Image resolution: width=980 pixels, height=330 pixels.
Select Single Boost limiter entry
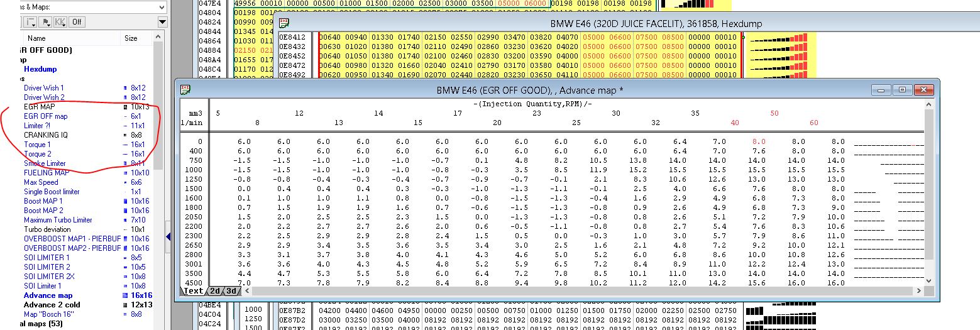tap(52, 192)
